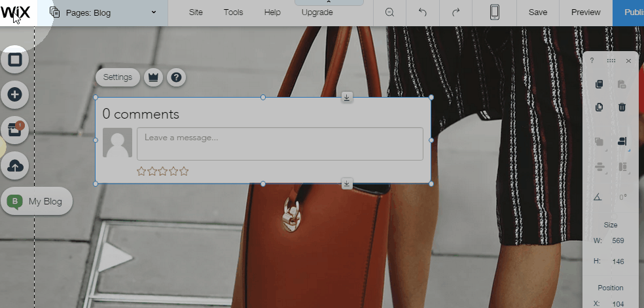644x308 pixels.
Task: Open the Help menu
Action: [272, 12]
